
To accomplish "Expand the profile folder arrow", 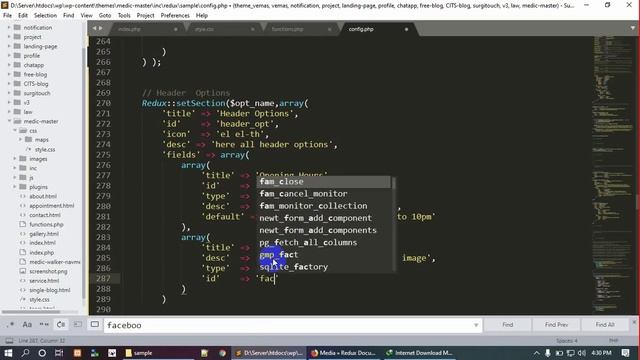I will (9, 56).
